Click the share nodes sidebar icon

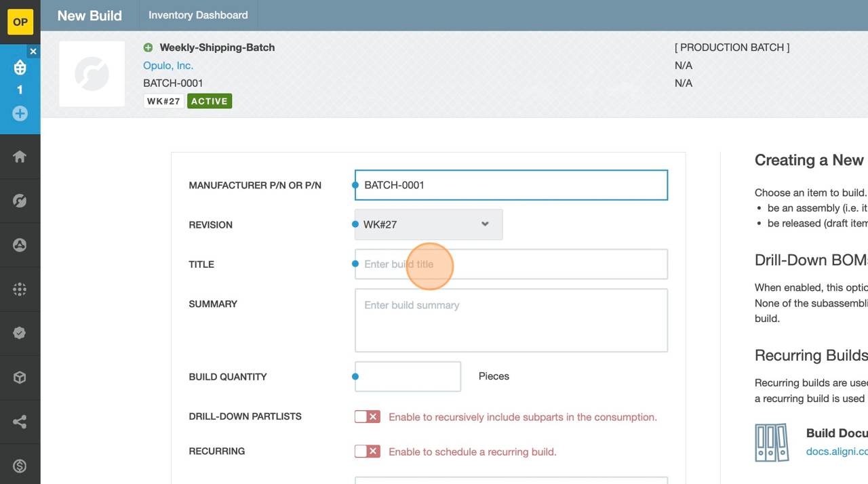(x=20, y=422)
